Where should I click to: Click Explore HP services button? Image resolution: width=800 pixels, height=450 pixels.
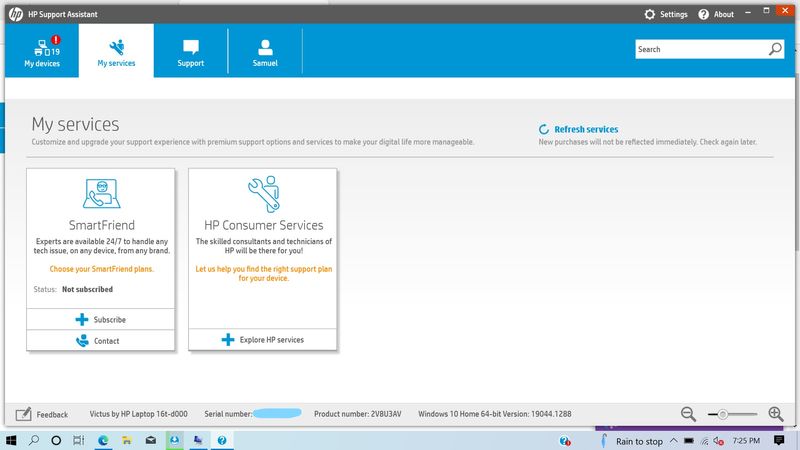coord(263,340)
